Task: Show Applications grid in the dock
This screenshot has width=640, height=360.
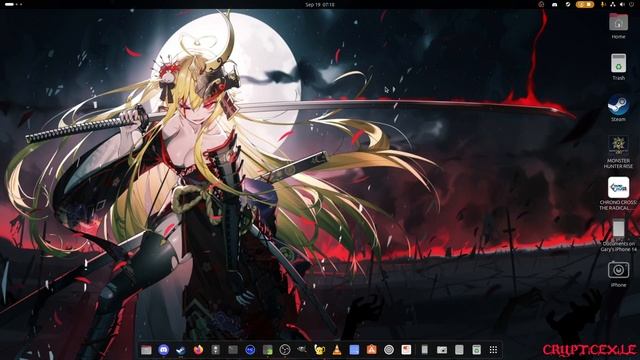Action: pyautogui.click(x=493, y=350)
